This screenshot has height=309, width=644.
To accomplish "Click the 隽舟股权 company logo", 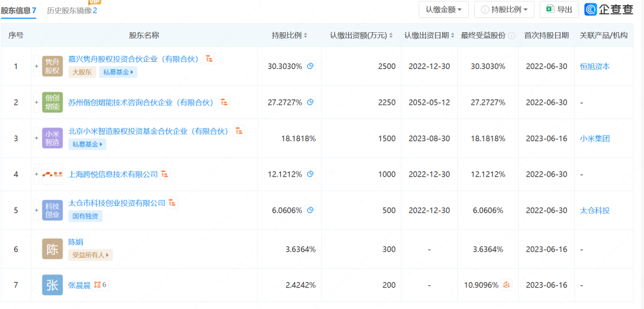I will pos(52,67).
